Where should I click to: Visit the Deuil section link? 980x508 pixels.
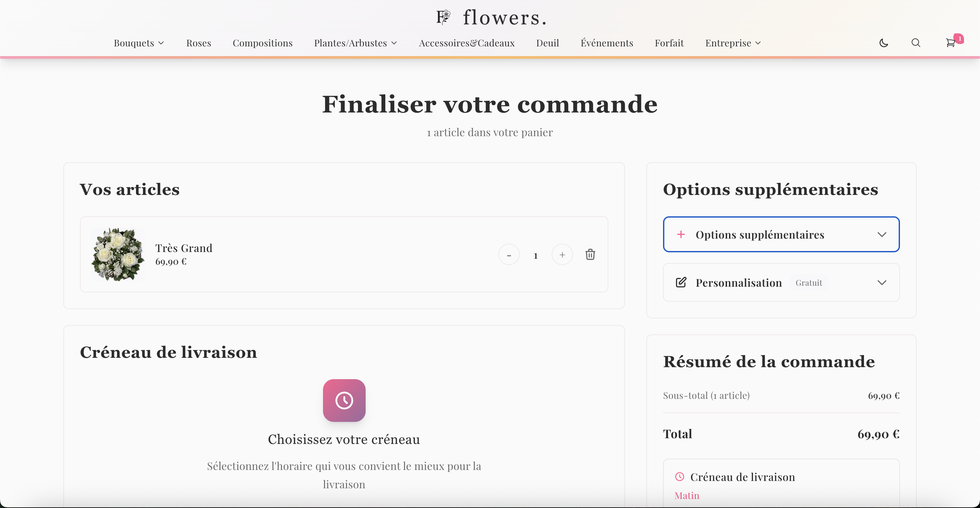pos(547,43)
